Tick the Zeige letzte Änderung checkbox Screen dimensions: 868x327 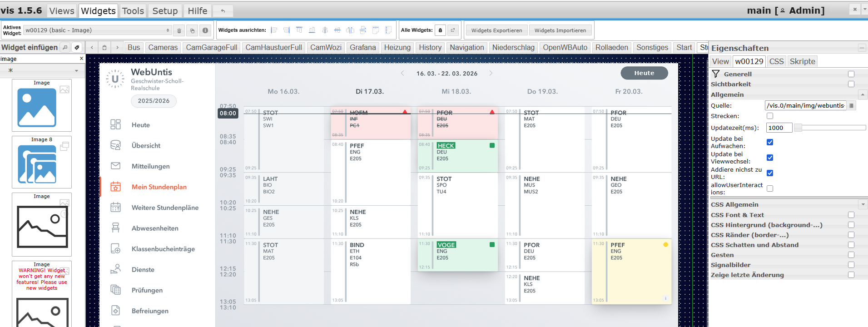pyautogui.click(x=851, y=275)
